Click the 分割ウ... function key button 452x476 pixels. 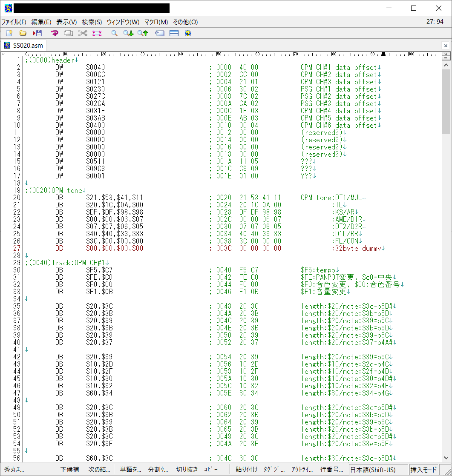click(x=158, y=469)
